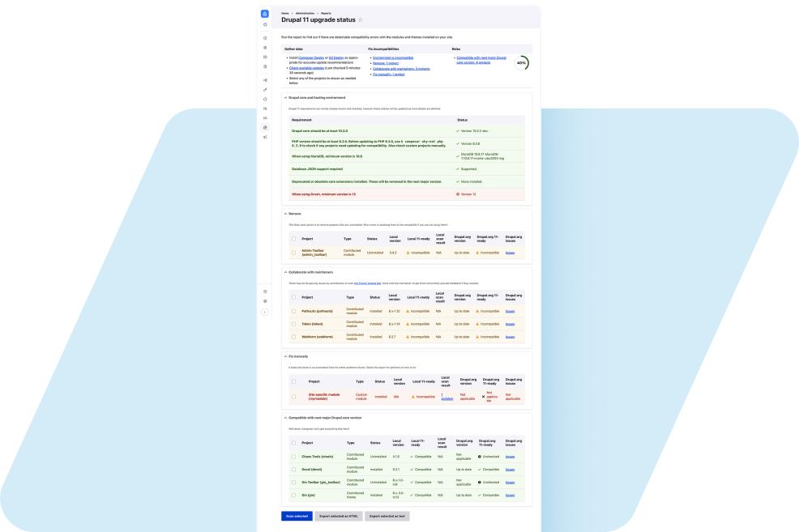Collapse the Fix manually section
The width and height of the screenshot is (799, 532).
pyautogui.click(x=285, y=356)
